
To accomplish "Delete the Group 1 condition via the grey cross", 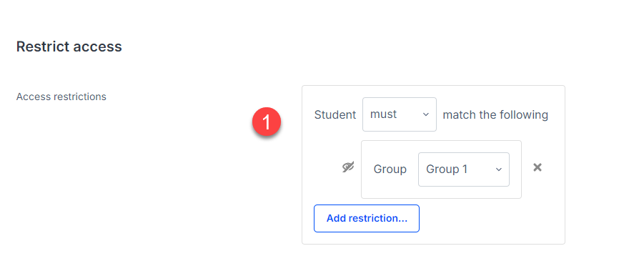I will [538, 167].
